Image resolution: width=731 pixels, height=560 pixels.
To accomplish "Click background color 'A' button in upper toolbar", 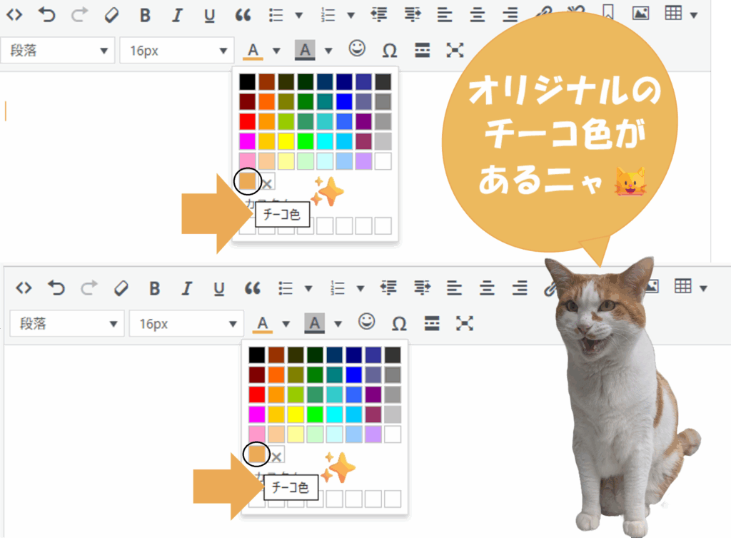I will tap(306, 50).
